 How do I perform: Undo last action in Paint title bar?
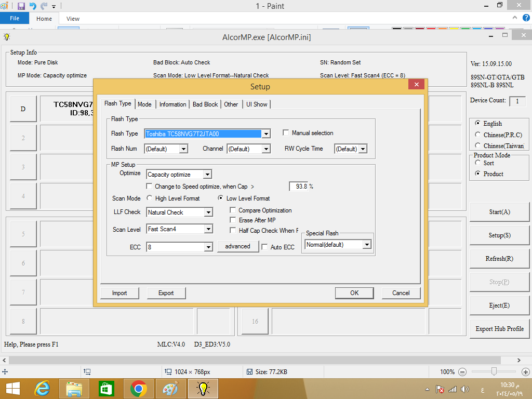point(33,6)
